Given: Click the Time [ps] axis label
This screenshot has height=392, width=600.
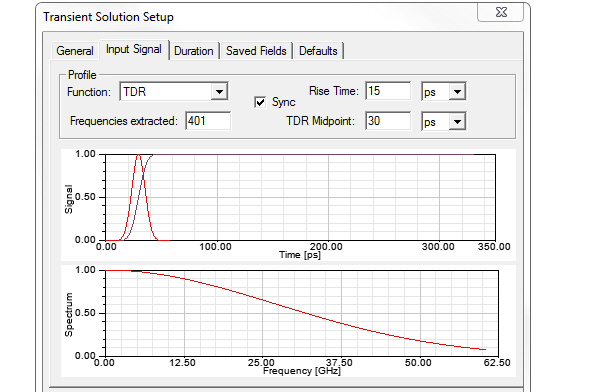Looking at the screenshot, I should [x=300, y=255].
